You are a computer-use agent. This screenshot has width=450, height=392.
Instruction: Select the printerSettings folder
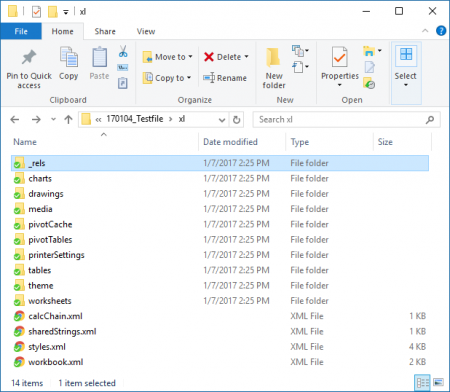pos(220,255)
